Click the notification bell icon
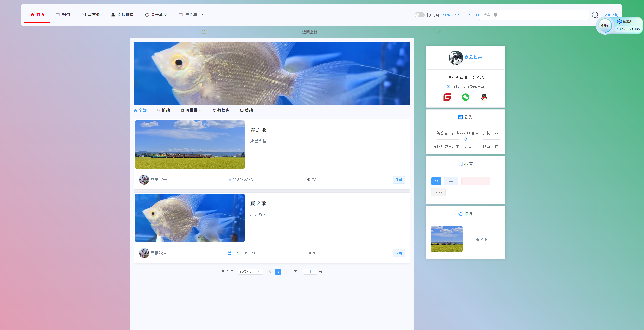 click(x=204, y=32)
